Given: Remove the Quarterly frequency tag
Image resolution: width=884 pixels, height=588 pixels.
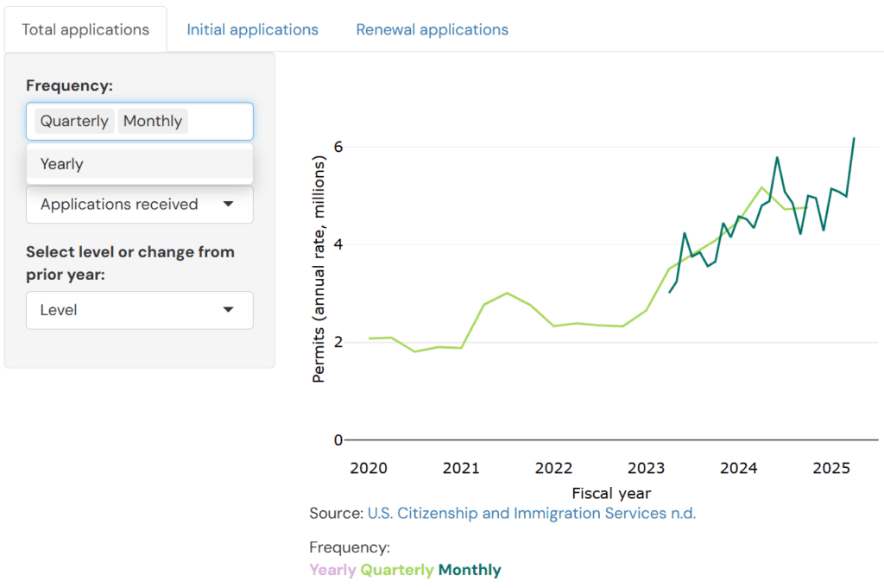Looking at the screenshot, I should [x=74, y=121].
